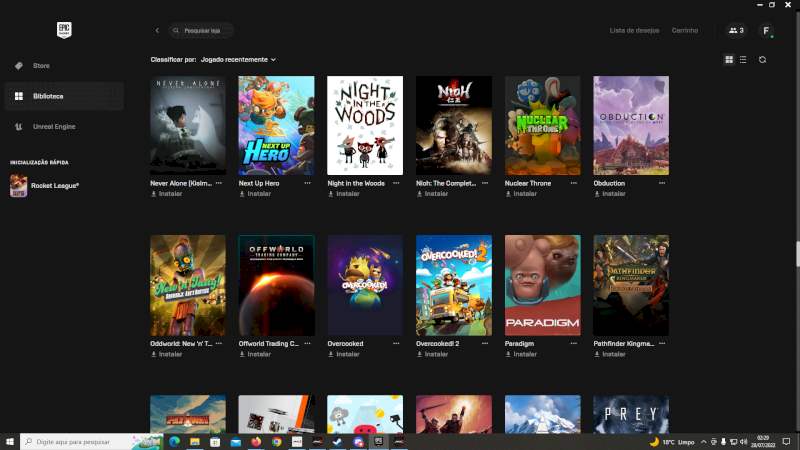Open the Never Alone game cover
The height and width of the screenshot is (450, 800).
[x=188, y=126]
